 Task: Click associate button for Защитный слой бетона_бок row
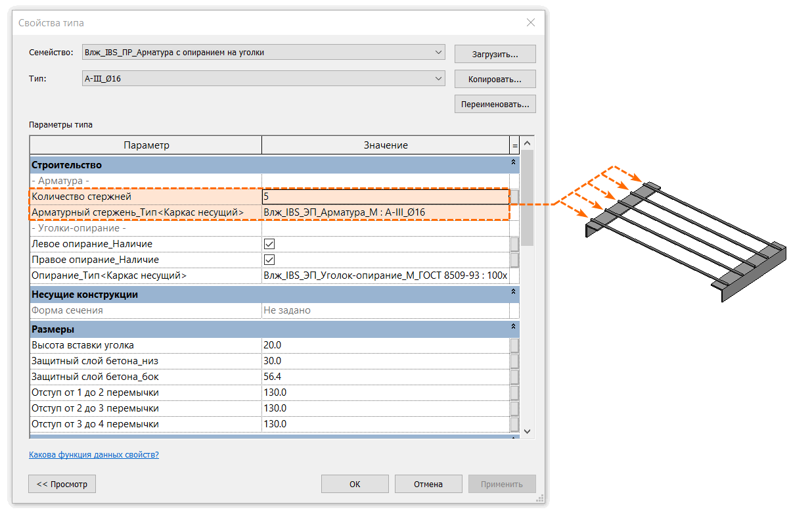(x=514, y=377)
